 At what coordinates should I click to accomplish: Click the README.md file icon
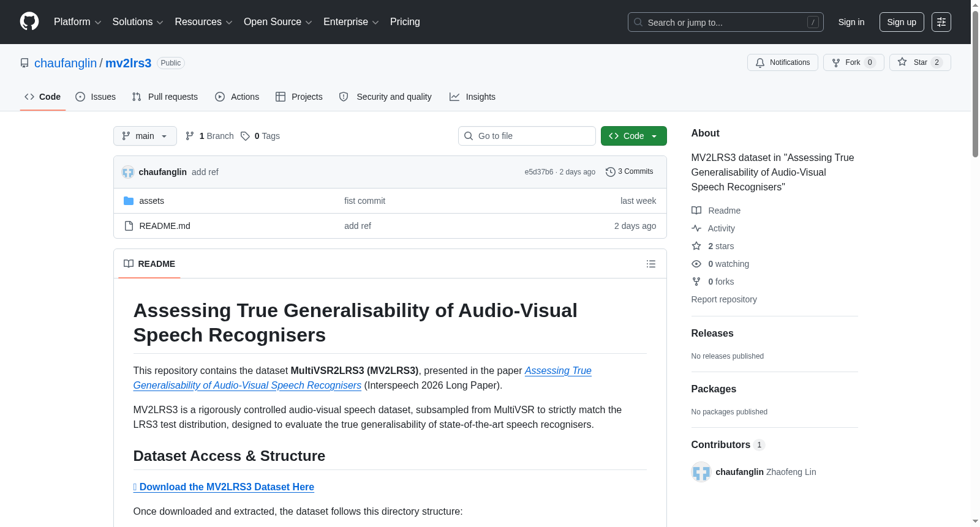coord(129,226)
